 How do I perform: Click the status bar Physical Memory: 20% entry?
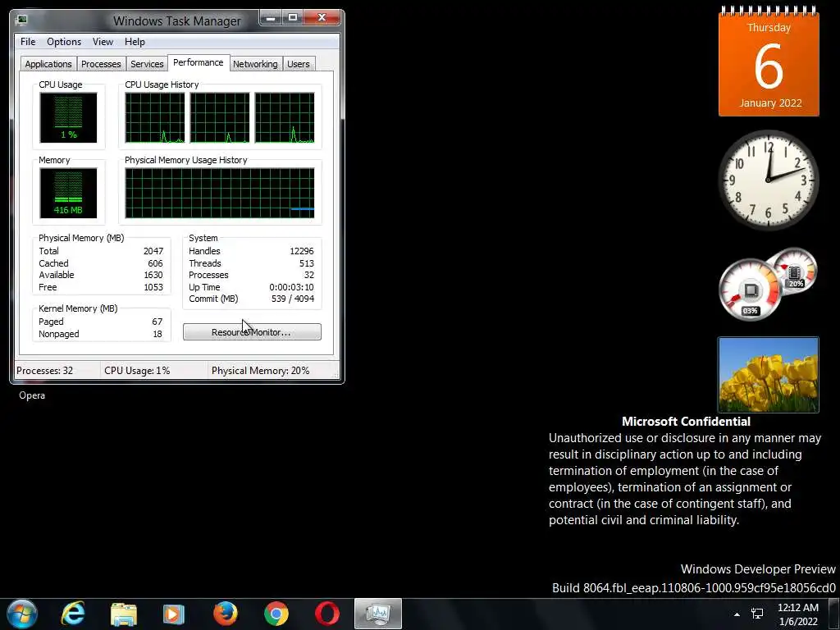coord(260,371)
